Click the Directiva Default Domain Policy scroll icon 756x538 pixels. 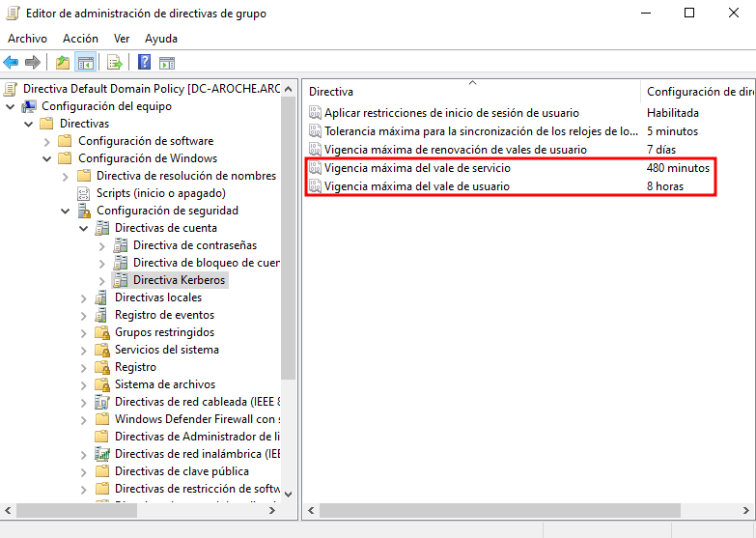point(11,89)
